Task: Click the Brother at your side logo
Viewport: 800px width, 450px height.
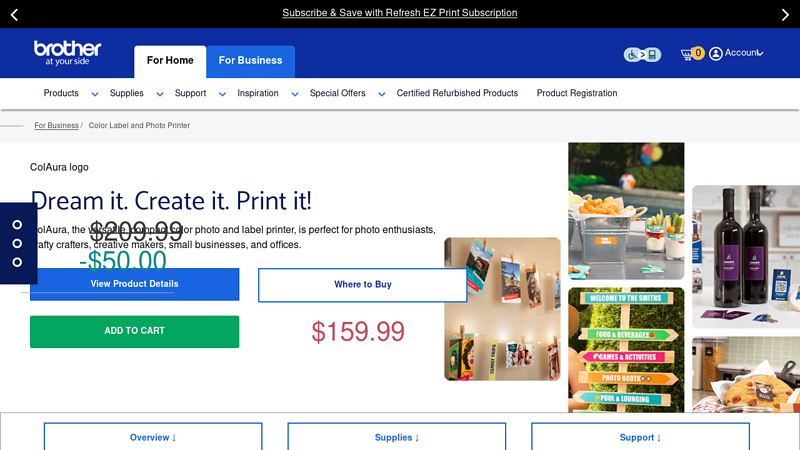Action: (x=67, y=53)
